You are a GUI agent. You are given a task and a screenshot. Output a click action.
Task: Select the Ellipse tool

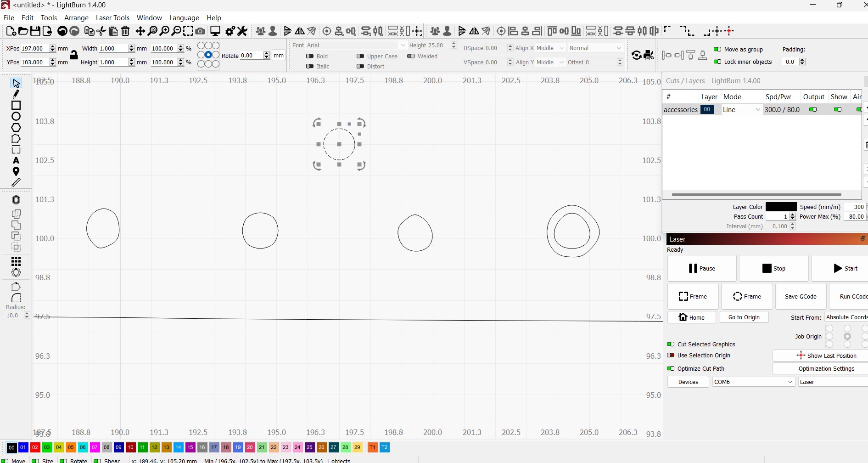pos(16,116)
